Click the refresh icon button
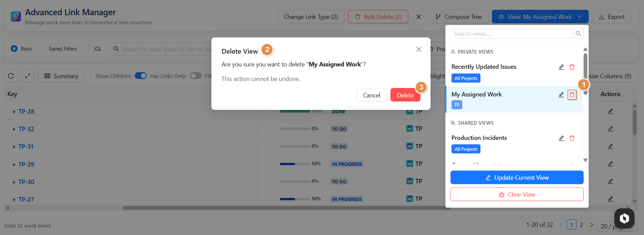644x235 pixels. tap(11, 76)
